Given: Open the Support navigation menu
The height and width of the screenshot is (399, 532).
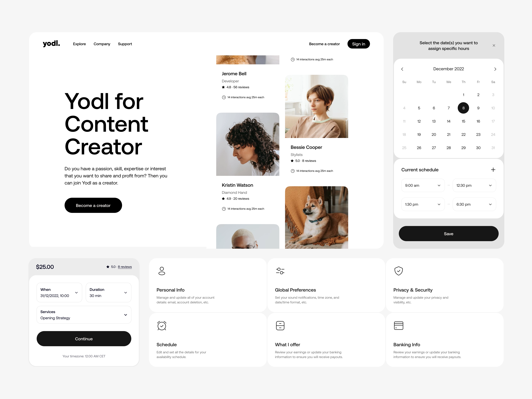Looking at the screenshot, I should [x=125, y=44].
